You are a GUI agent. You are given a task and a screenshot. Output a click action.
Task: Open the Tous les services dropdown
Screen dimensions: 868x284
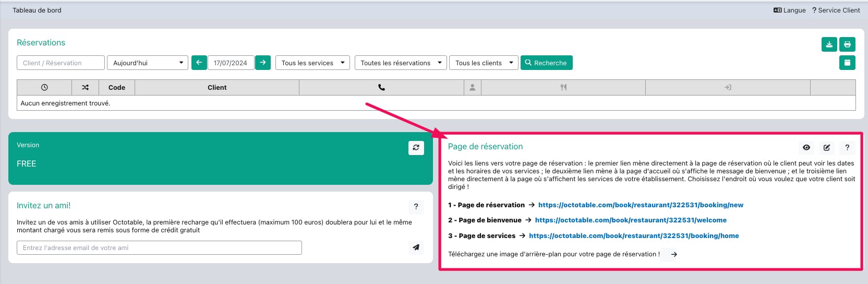pyautogui.click(x=312, y=63)
